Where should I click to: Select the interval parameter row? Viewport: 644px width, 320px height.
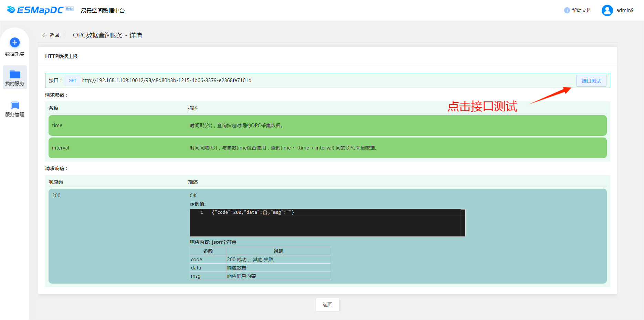click(328, 148)
